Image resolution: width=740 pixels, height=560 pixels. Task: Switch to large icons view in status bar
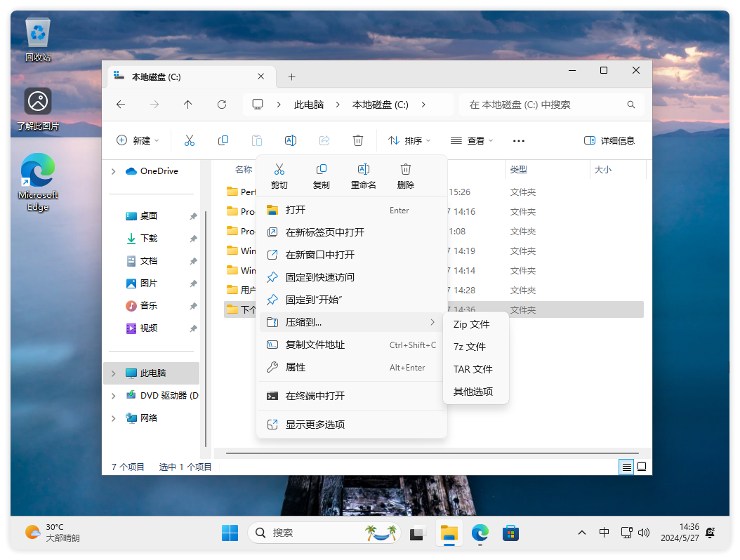pos(641,467)
